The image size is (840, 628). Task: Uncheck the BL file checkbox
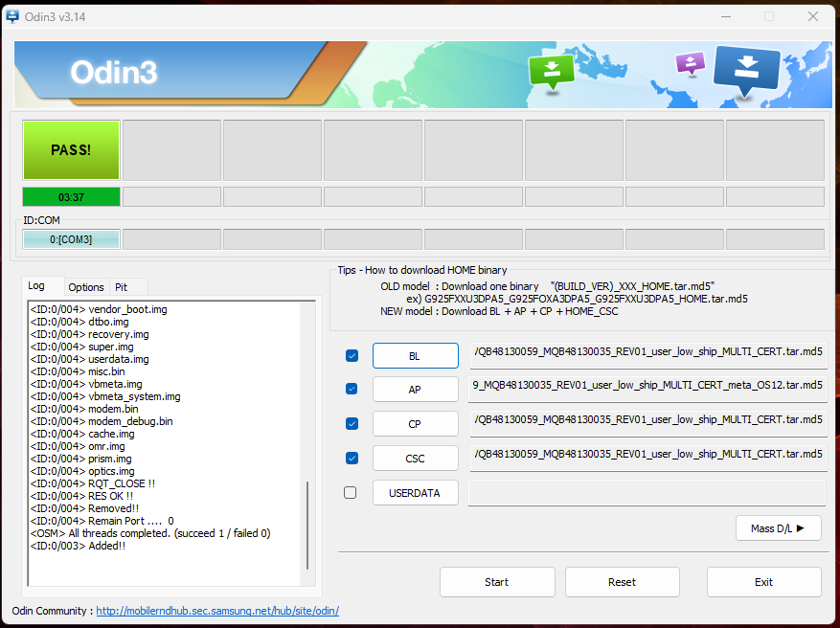coord(352,355)
